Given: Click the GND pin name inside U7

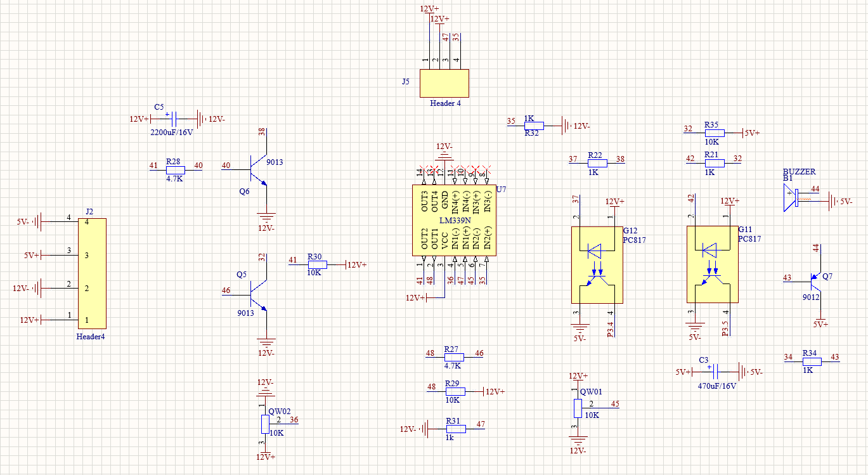Looking at the screenshot, I should coord(444,200).
